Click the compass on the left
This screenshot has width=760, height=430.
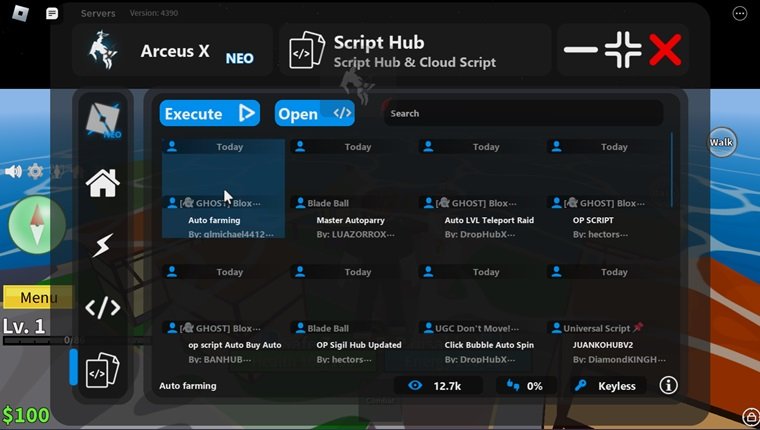37,224
